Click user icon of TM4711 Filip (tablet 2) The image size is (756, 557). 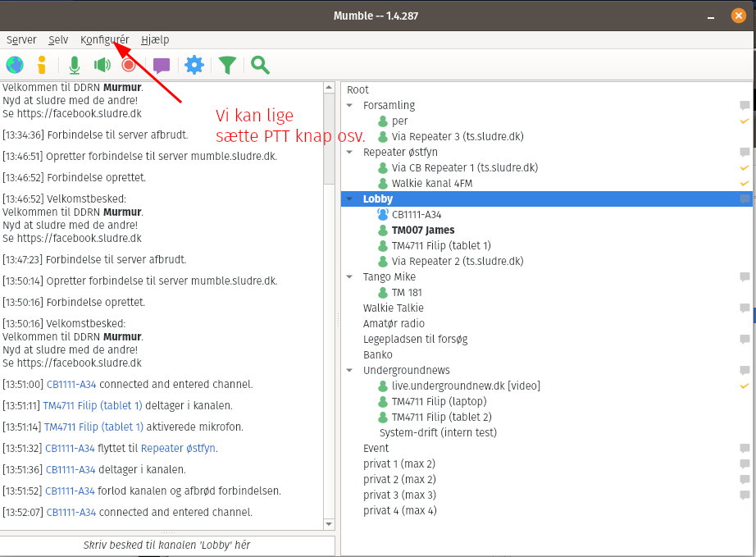[383, 418]
